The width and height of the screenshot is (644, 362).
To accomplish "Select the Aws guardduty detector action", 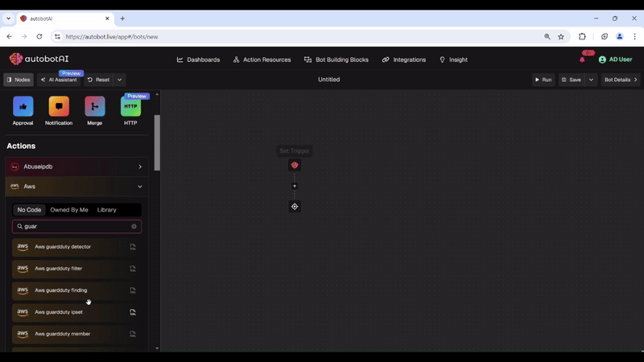I will (76, 247).
